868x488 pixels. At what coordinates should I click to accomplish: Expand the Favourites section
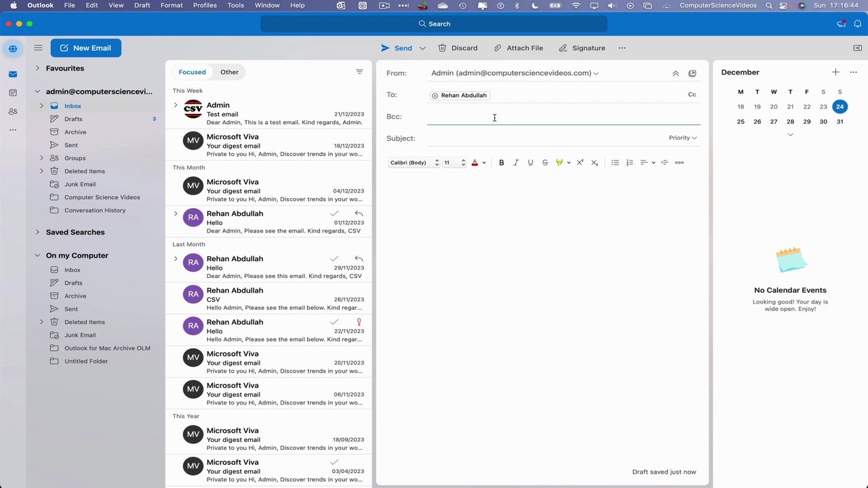click(x=37, y=68)
